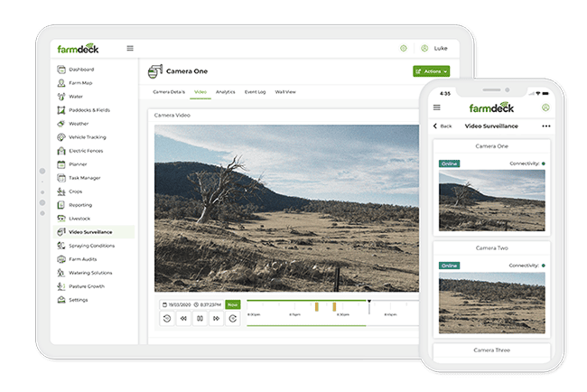Tap the farmdeck logo on phone
The width and height of the screenshot is (587, 392).
tap(491, 107)
